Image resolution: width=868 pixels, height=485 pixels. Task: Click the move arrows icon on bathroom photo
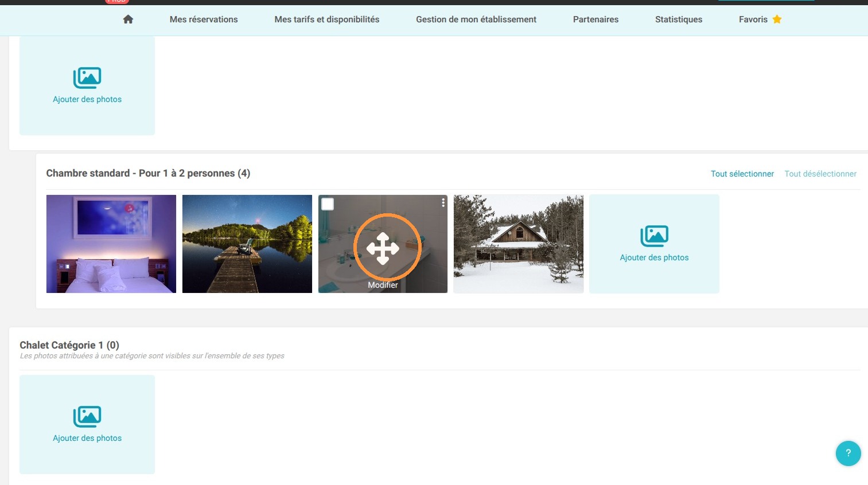click(x=383, y=248)
